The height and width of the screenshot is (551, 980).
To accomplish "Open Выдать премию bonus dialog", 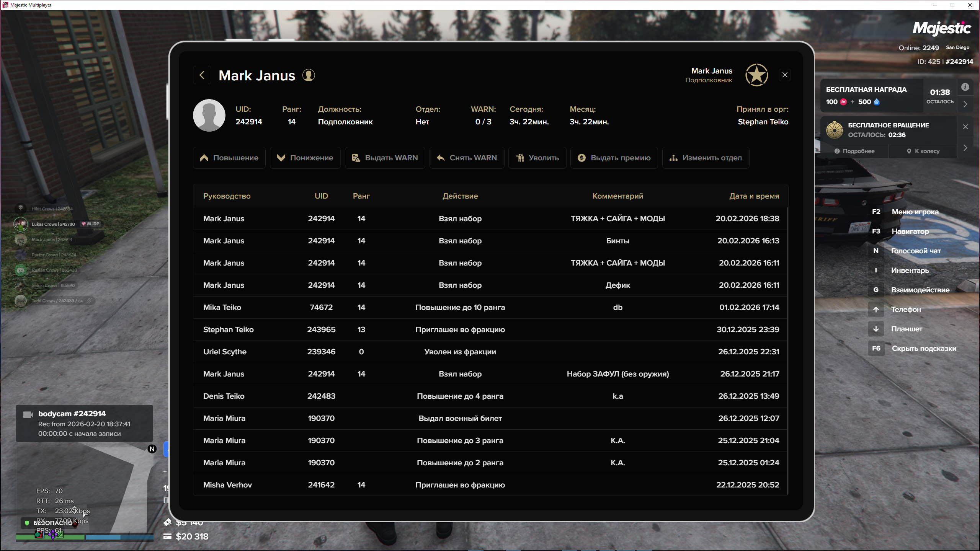I will 614,158.
